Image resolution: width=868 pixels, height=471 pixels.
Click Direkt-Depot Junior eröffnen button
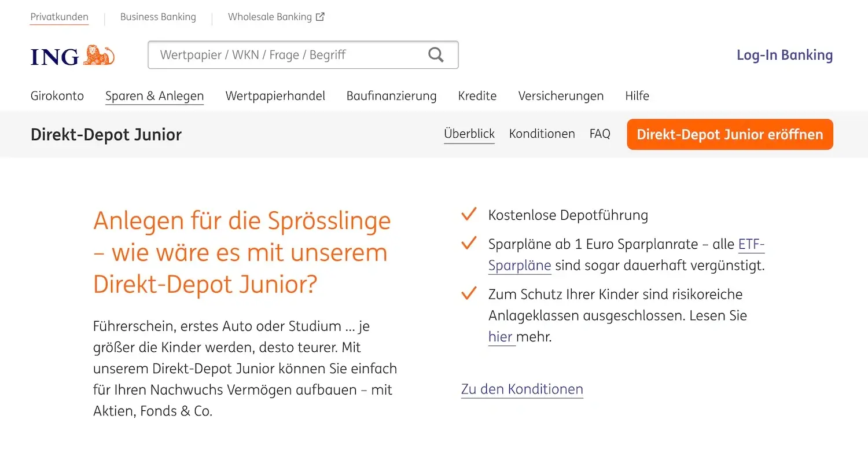730,134
